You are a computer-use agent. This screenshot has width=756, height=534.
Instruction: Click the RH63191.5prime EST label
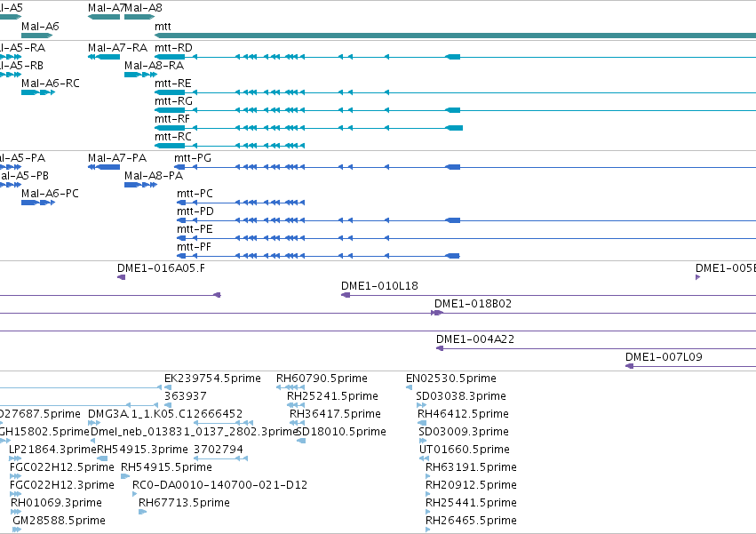[x=471, y=468]
